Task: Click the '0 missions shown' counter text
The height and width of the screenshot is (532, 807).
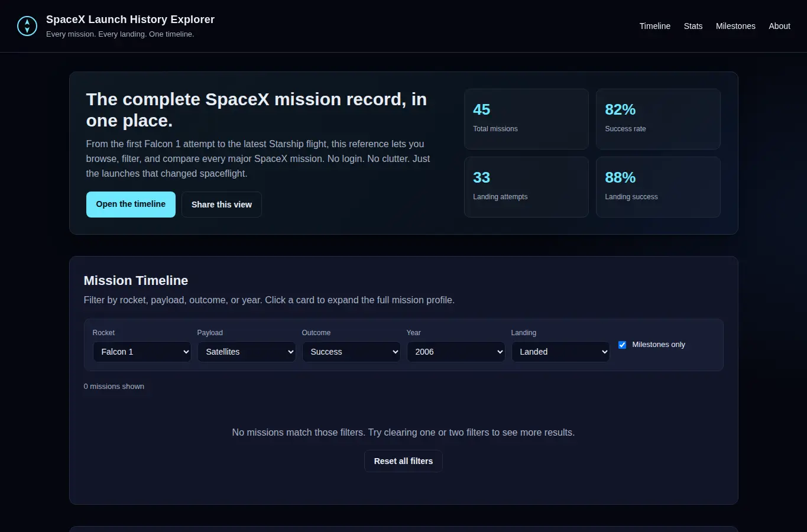Action: click(114, 387)
